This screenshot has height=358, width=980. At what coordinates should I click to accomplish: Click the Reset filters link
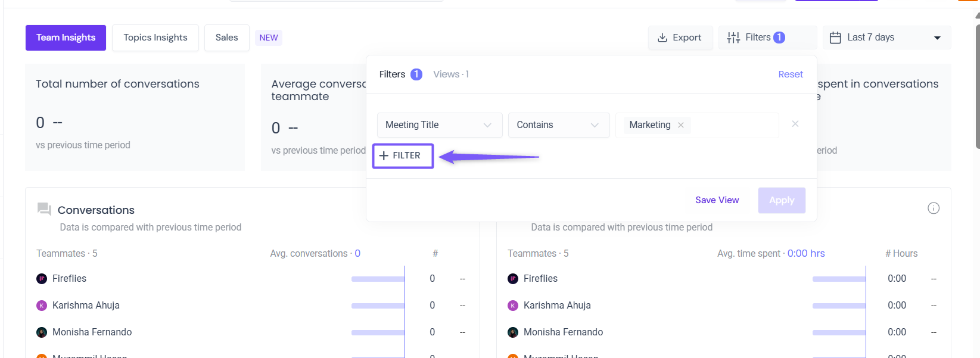pos(791,74)
